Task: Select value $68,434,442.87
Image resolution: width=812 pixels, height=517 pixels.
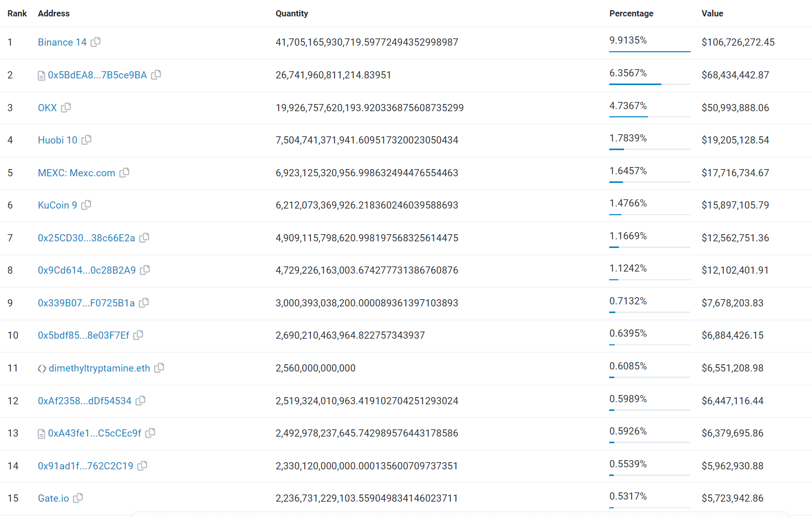Action: point(735,75)
